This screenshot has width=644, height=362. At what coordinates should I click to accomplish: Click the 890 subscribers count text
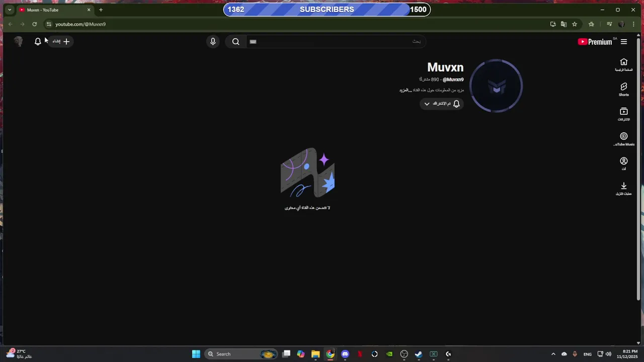pos(429,79)
